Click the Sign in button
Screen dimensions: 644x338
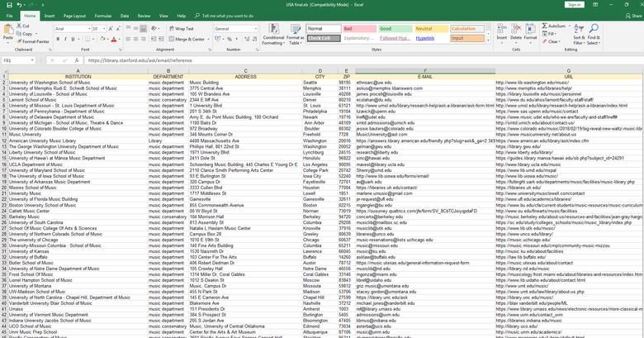(574, 4)
